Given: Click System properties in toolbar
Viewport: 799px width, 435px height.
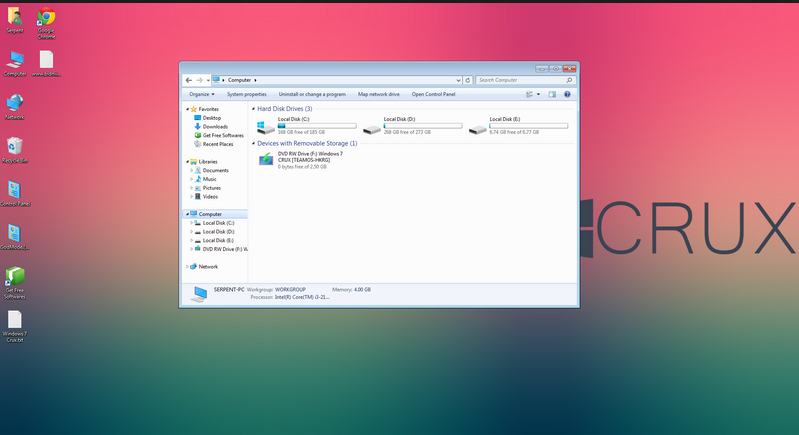Looking at the screenshot, I should tap(246, 94).
